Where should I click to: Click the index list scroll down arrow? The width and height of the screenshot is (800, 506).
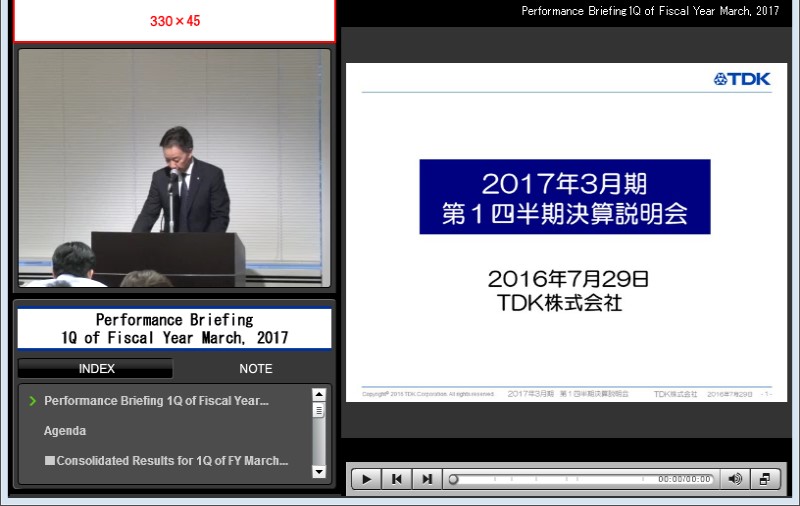point(319,472)
